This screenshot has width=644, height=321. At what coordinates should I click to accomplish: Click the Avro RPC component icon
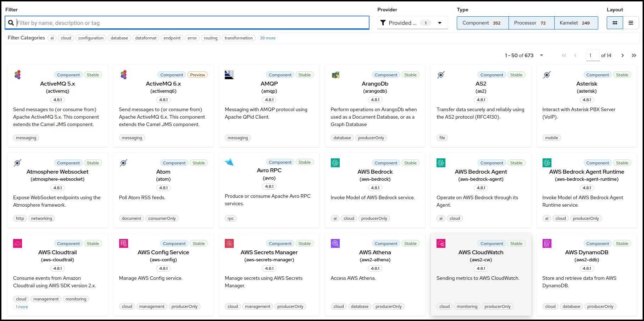229,162
